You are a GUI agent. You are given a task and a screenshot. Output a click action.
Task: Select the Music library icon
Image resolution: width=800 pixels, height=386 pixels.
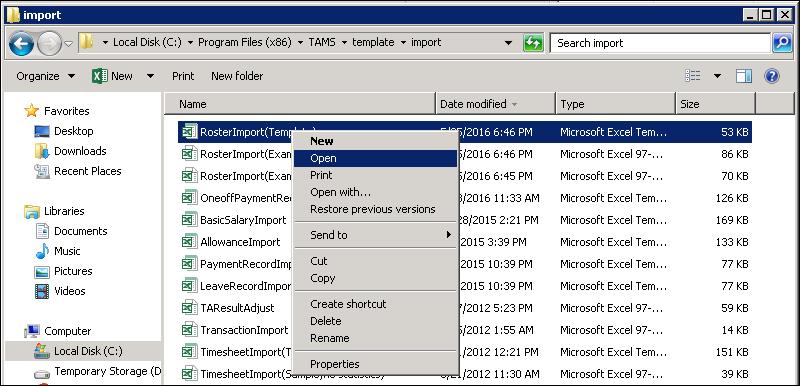pyautogui.click(x=42, y=251)
